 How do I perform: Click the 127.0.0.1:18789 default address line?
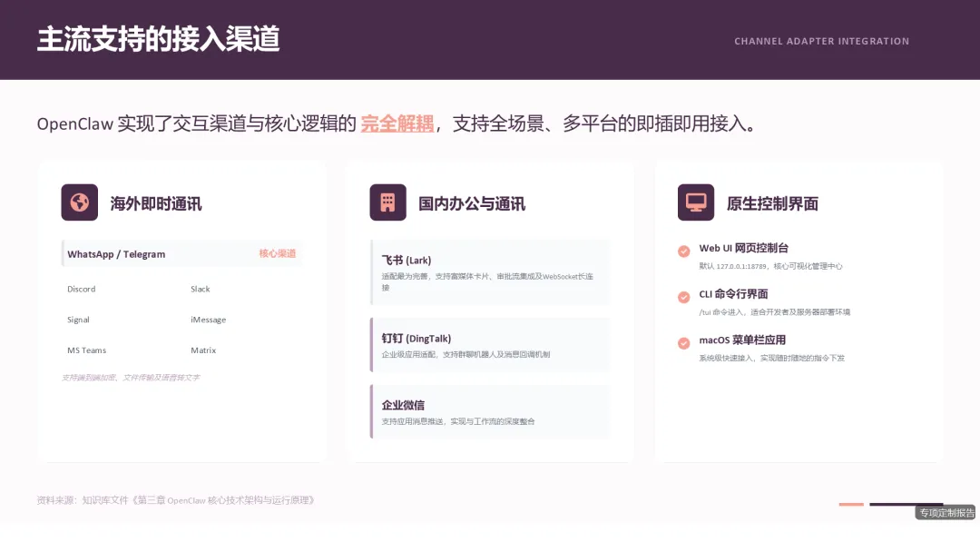(x=770, y=266)
